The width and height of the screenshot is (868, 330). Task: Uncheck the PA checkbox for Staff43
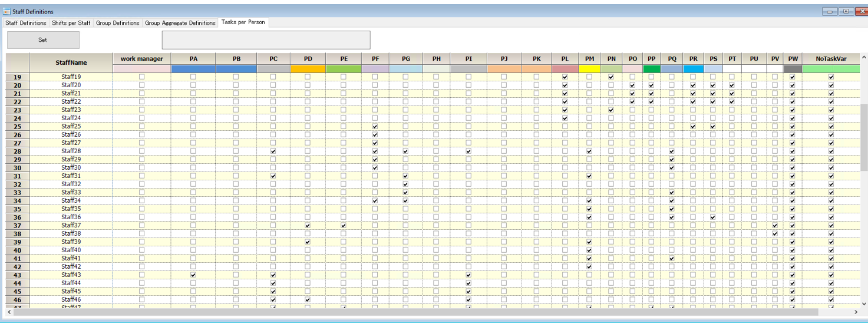tap(193, 275)
